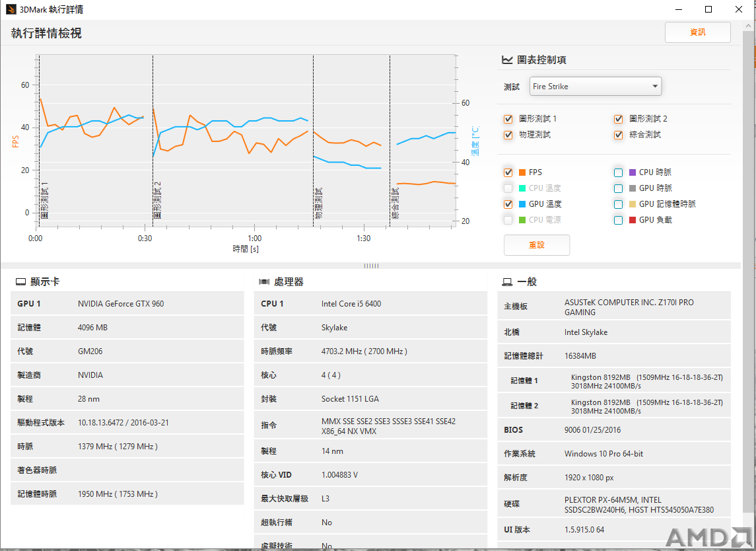Click the yellow GPU 記憶體時脈 color swatch
756x551 pixels.
point(633,204)
